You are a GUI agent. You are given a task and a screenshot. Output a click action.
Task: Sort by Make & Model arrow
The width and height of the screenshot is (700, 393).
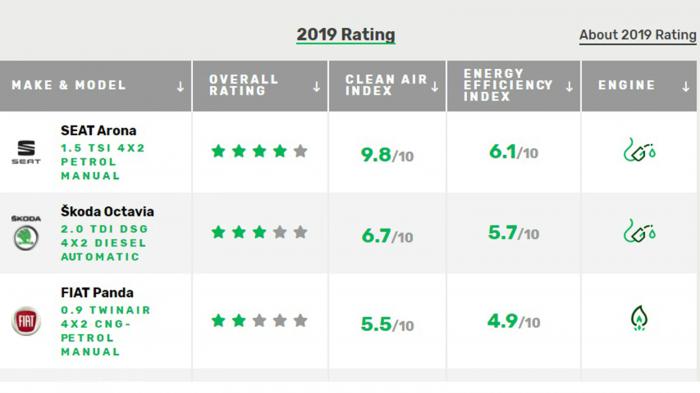point(180,87)
